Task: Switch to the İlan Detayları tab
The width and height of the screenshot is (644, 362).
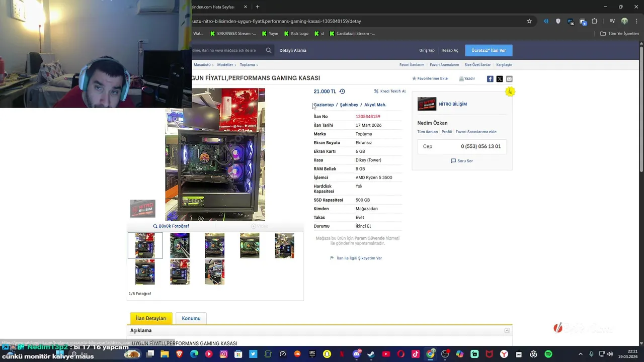Action: click(151, 318)
